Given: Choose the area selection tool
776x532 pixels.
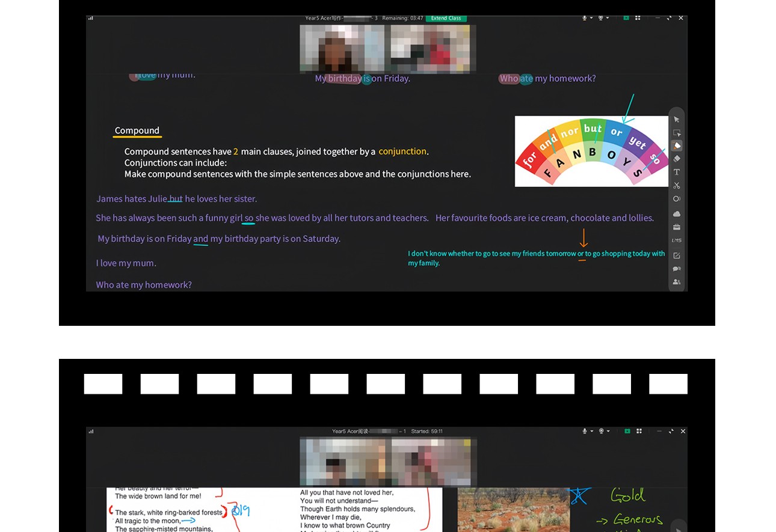Looking at the screenshot, I should coord(677,133).
